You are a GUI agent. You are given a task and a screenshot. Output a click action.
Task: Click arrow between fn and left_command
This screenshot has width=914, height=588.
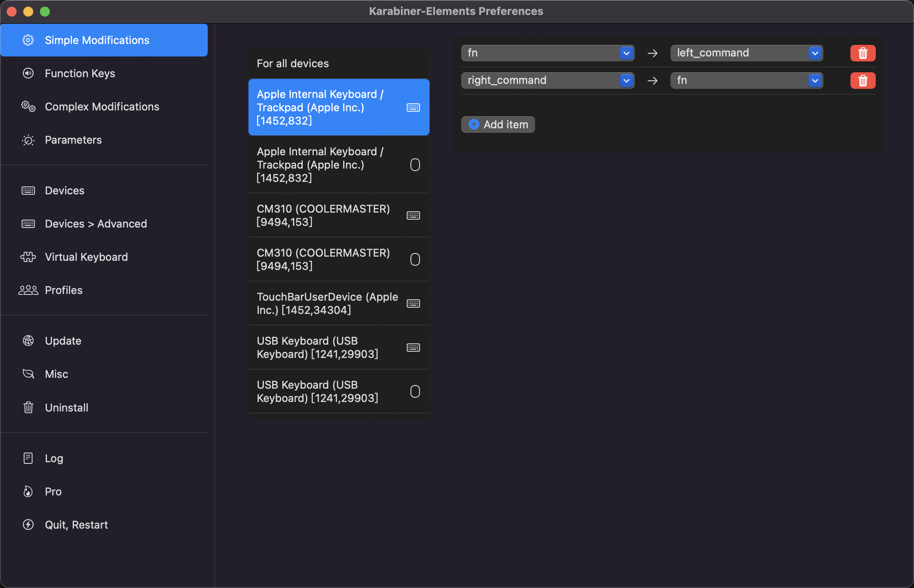coord(653,53)
